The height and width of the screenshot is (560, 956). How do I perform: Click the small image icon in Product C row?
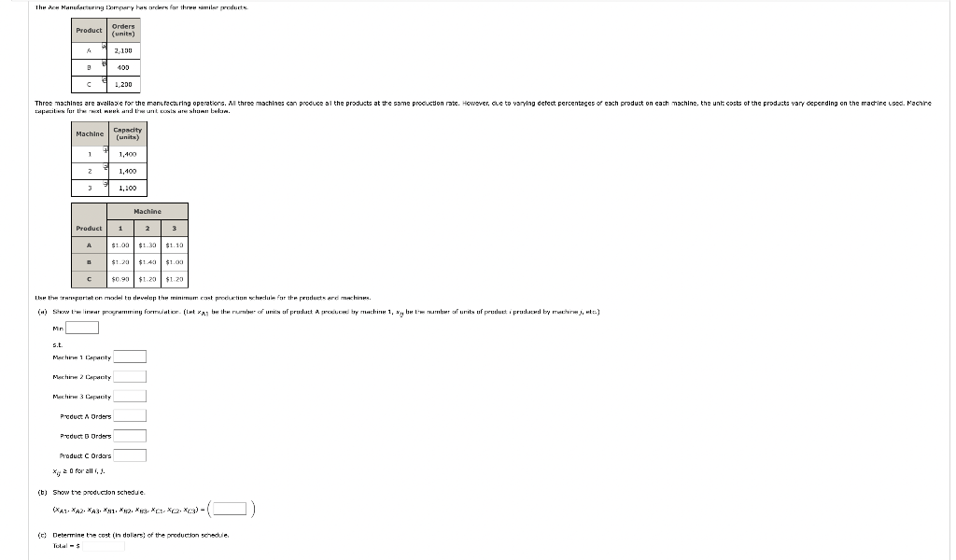105,80
